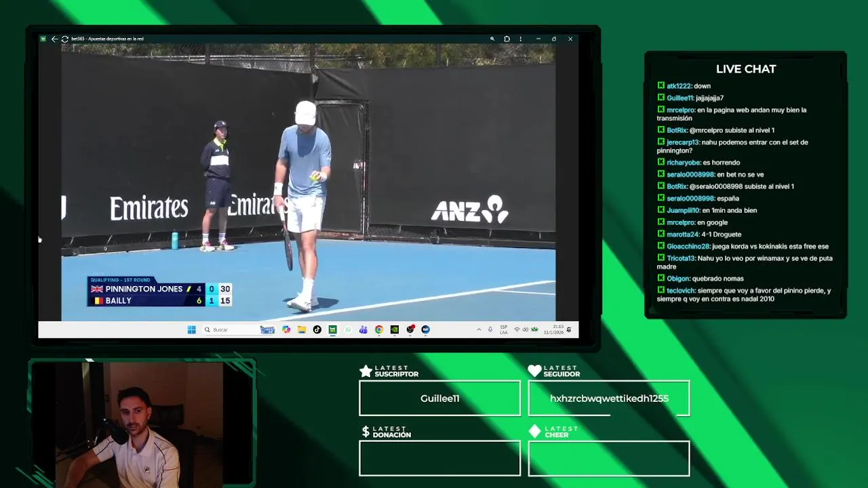This screenshot has height=488, width=868.
Task: Click chat username jerecarp13
Action: coord(683,142)
